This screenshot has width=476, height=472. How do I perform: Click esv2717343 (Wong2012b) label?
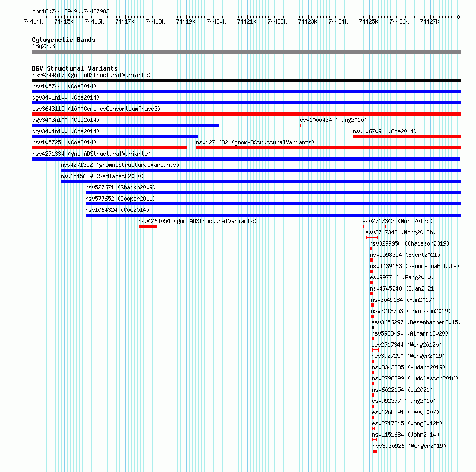(x=401, y=232)
